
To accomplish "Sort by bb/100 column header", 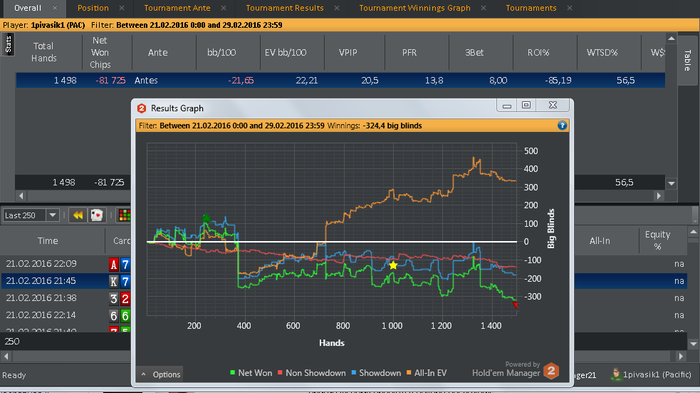I will click(x=221, y=52).
